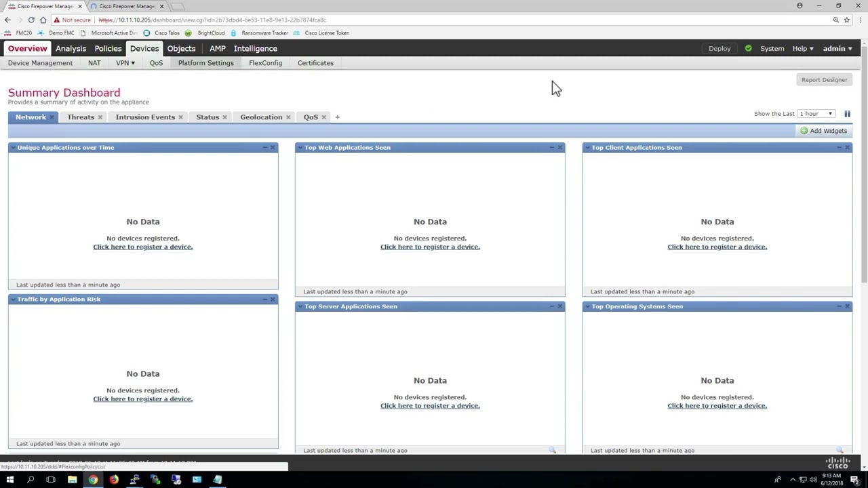Close the Traffic by Application Risk widget

(x=273, y=300)
